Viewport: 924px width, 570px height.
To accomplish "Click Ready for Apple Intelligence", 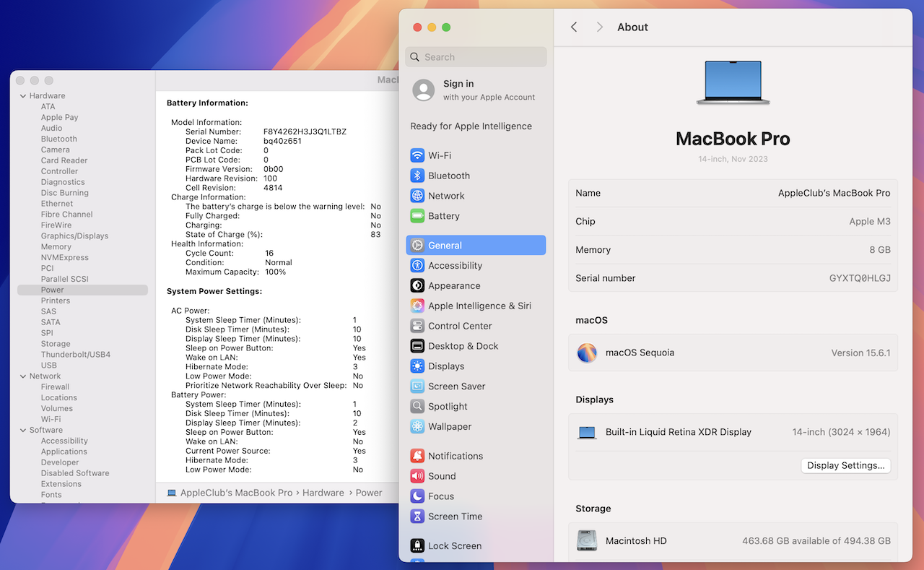I will [471, 126].
